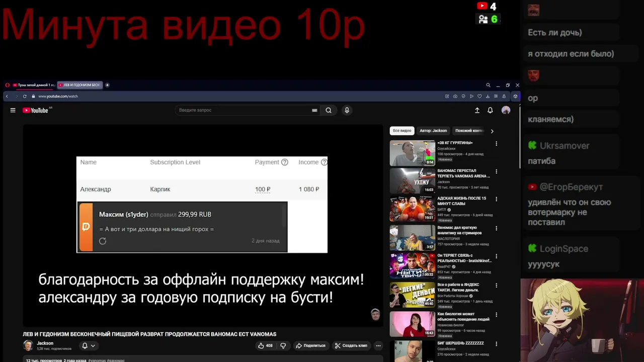Dislike the video with thumbs-down
The height and width of the screenshot is (362, 644).
coord(283,345)
